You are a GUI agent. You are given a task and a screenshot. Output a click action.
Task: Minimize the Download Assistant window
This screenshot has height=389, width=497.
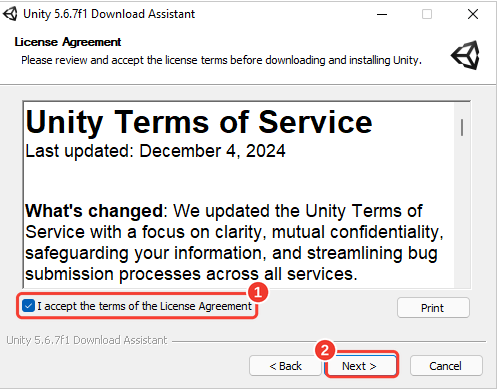click(382, 14)
